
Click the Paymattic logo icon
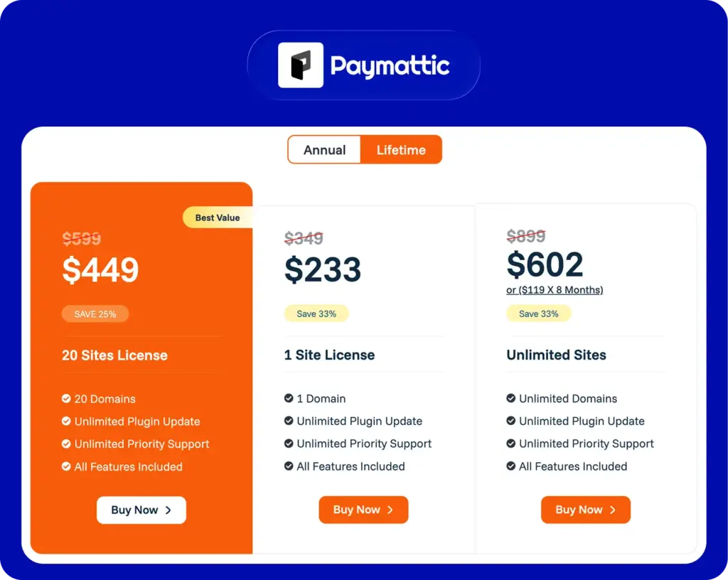coord(300,66)
